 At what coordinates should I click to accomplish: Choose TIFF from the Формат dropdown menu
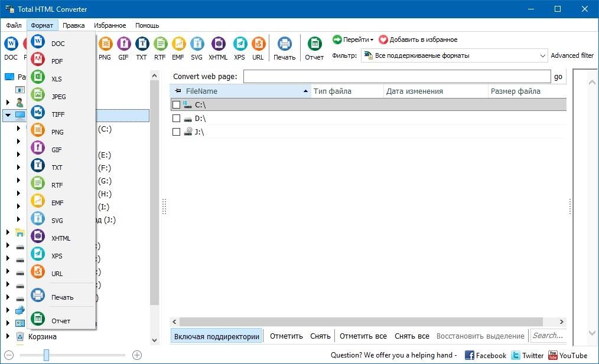pos(61,114)
